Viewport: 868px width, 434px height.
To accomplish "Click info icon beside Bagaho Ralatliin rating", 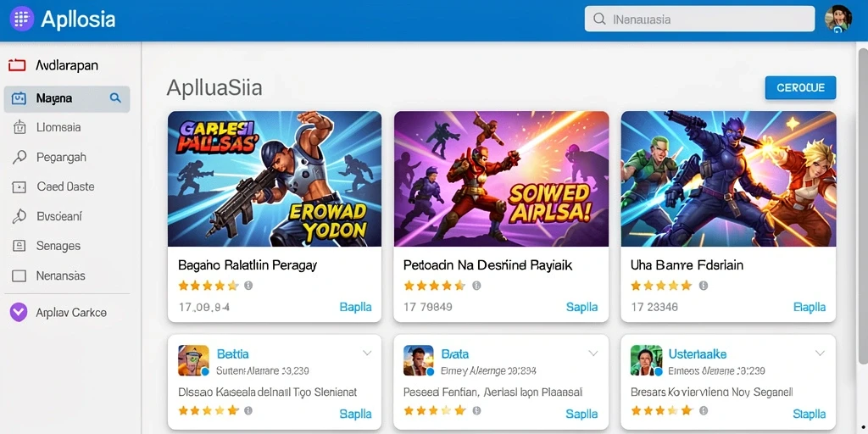I will pos(248,286).
